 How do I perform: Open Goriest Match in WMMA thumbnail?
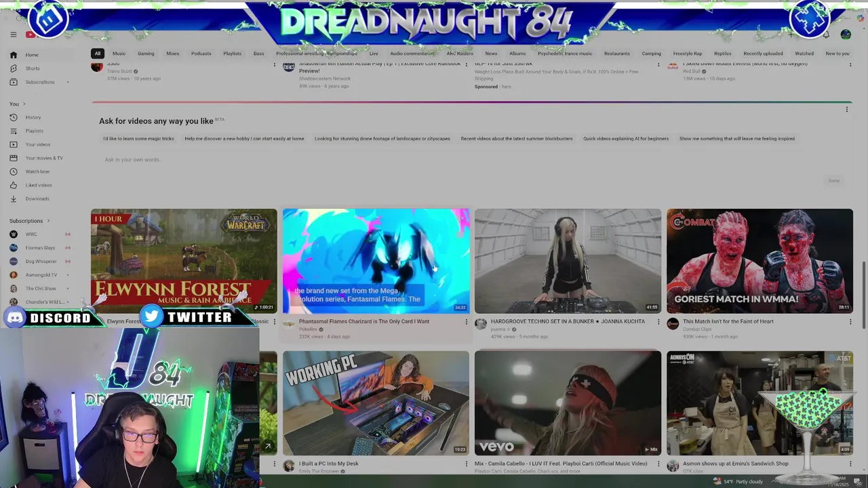pyautogui.click(x=759, y=261)
